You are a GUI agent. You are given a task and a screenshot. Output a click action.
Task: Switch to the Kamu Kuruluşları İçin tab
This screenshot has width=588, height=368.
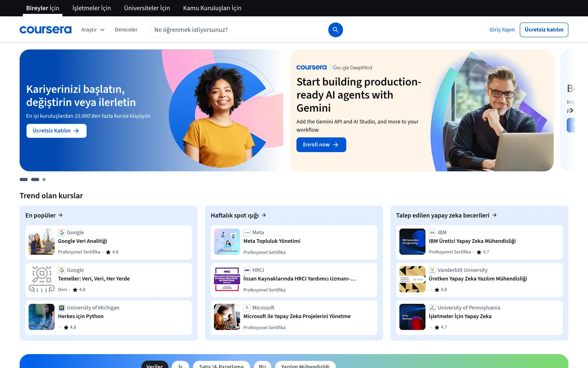pyautogui.click(x=212, y=8)
